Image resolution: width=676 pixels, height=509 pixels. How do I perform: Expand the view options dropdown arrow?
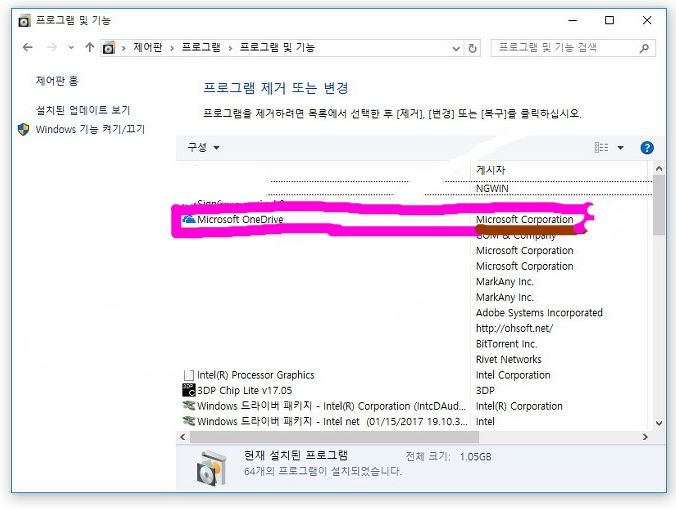(620, 148)
